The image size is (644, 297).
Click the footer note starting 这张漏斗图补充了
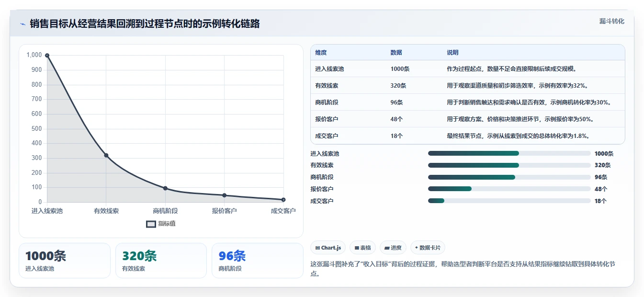pos(463,269)
